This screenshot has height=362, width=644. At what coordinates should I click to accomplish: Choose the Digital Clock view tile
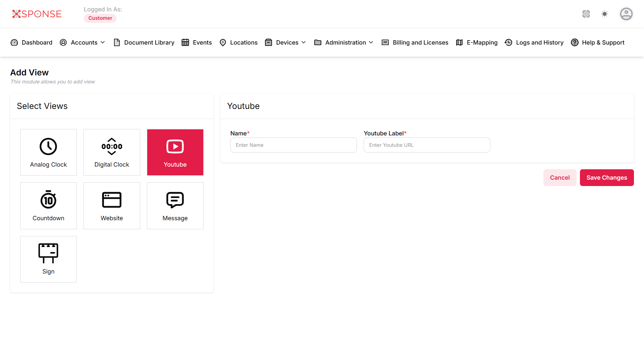[112, 152]
